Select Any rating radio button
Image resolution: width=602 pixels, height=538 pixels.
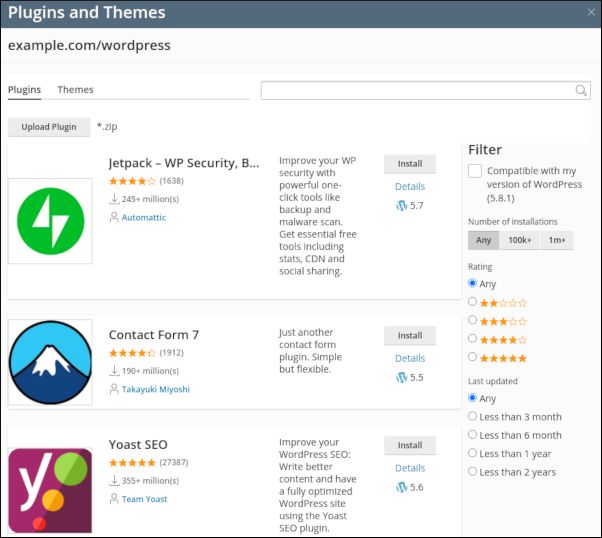[x=473, y=283]
